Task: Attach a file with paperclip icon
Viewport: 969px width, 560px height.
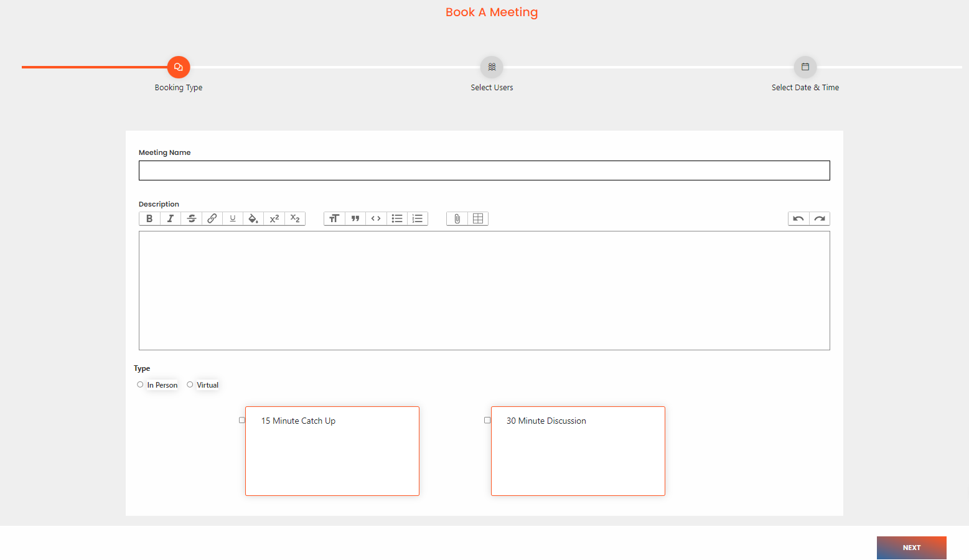Action: pos(457,218)
